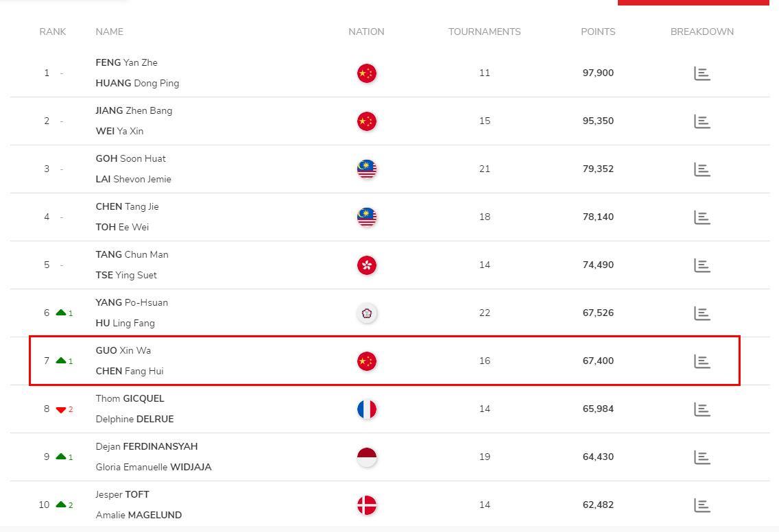Click the France flag for Gicquel and Delrue
The width and height of the screenshot is (779, 532).
367,409
